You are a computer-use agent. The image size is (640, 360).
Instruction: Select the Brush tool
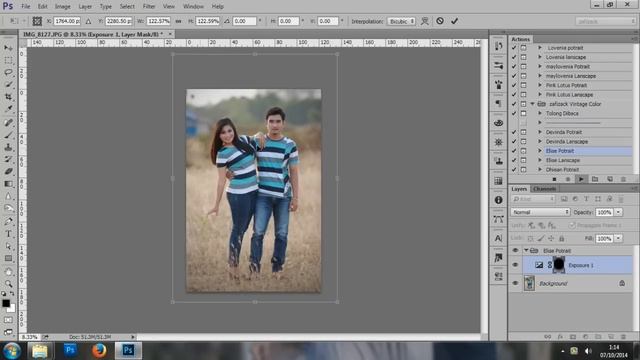(x=8, y=135)
